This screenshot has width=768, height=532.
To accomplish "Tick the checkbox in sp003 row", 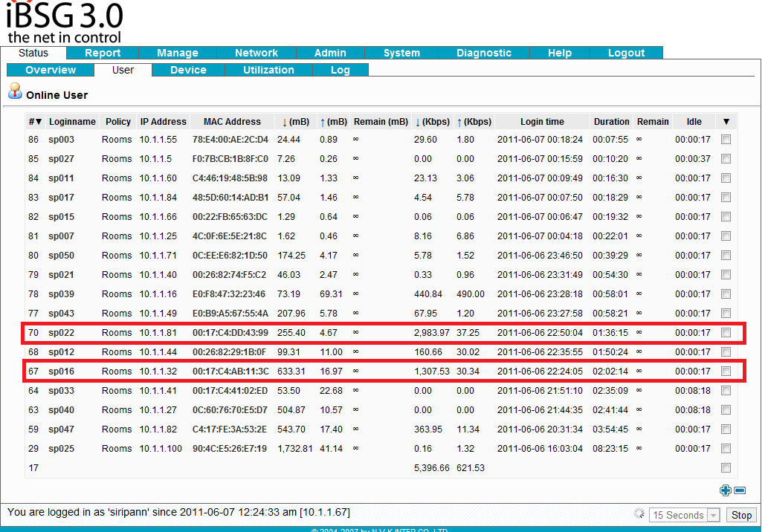I will 726,140.
